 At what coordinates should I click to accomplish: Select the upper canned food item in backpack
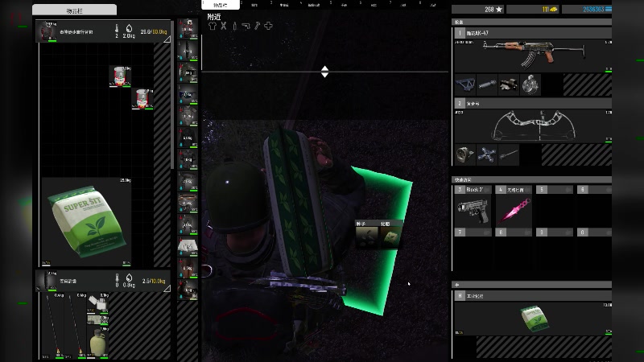[120, 76]
